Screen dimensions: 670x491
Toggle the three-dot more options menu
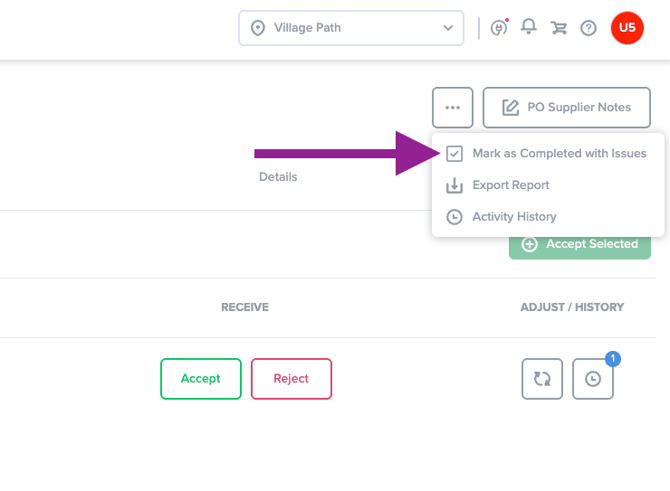click(x=453, y=108)
